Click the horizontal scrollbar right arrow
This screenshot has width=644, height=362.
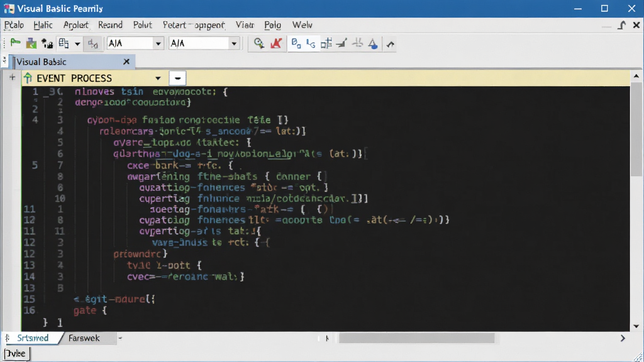pyautogui.click(x=623, y=338)
